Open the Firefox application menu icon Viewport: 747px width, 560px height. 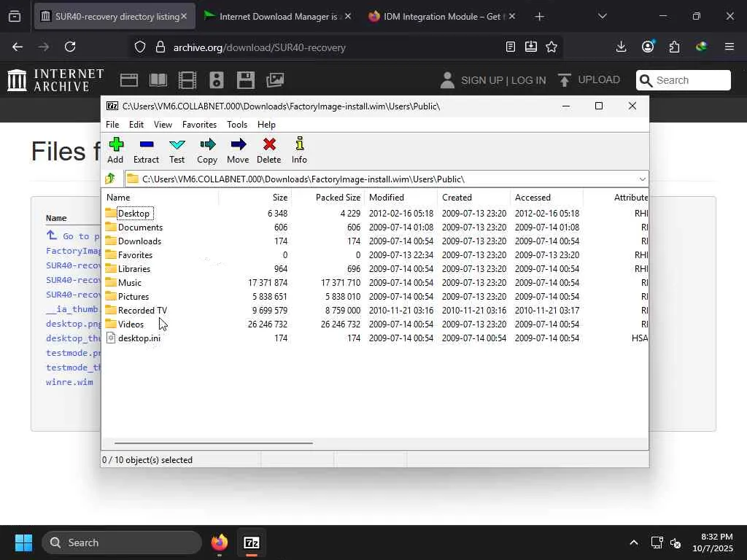[x=729, y=47]
